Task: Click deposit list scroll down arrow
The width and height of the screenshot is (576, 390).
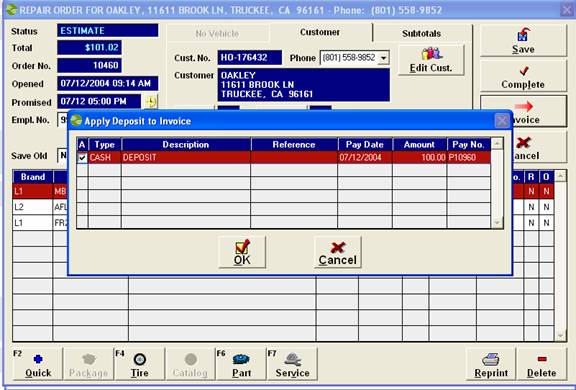Action: tap(497, 223)
